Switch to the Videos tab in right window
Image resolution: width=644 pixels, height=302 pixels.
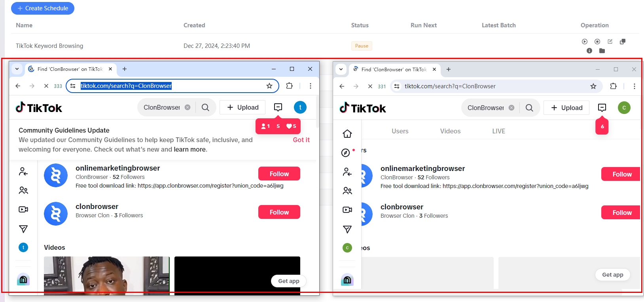(450, 131)
